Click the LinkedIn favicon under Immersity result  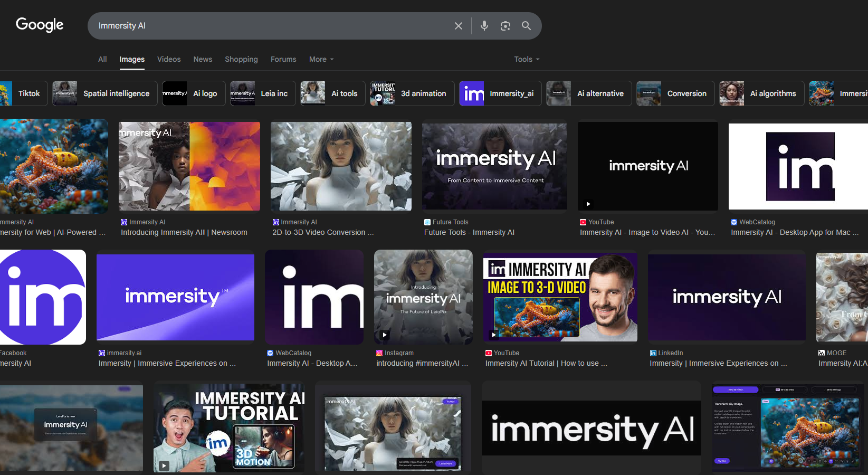(x=653, y=353)
